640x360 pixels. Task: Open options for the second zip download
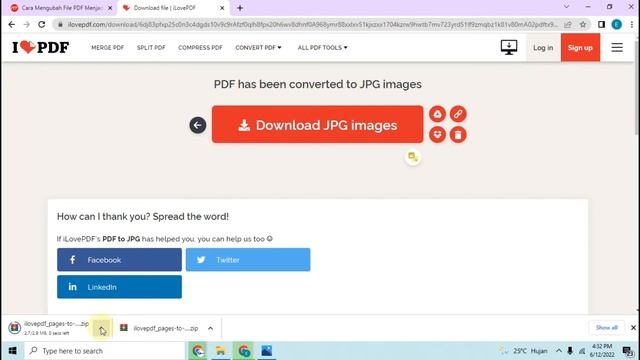pos(210,328)
